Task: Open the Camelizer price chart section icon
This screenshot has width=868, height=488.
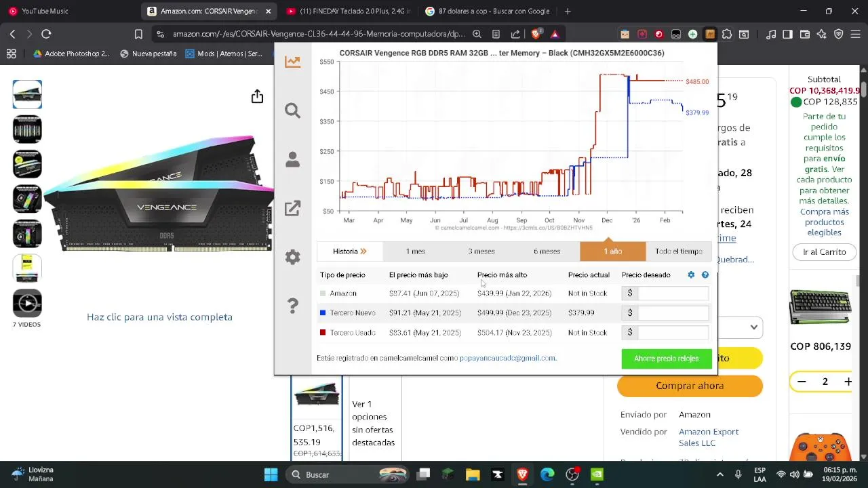Action: 292,62
